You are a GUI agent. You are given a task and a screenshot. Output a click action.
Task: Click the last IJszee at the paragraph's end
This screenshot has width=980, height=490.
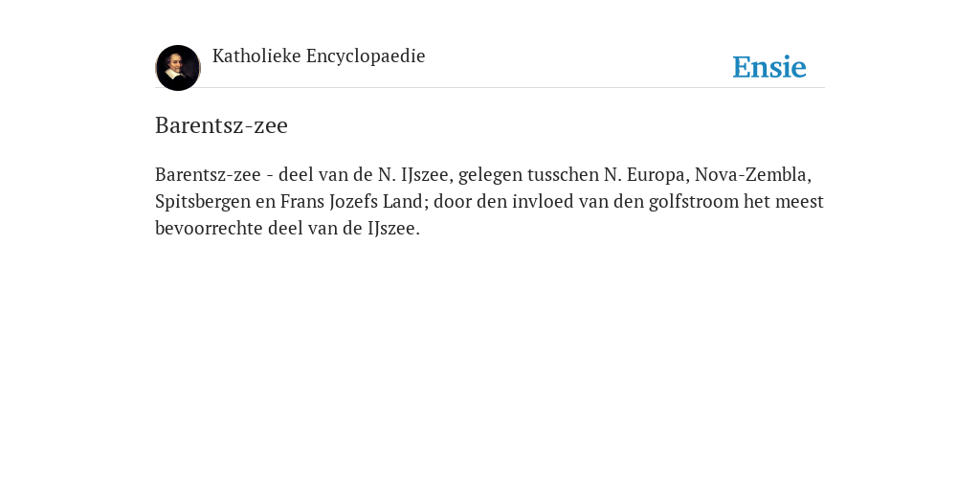tap(393, 229)
